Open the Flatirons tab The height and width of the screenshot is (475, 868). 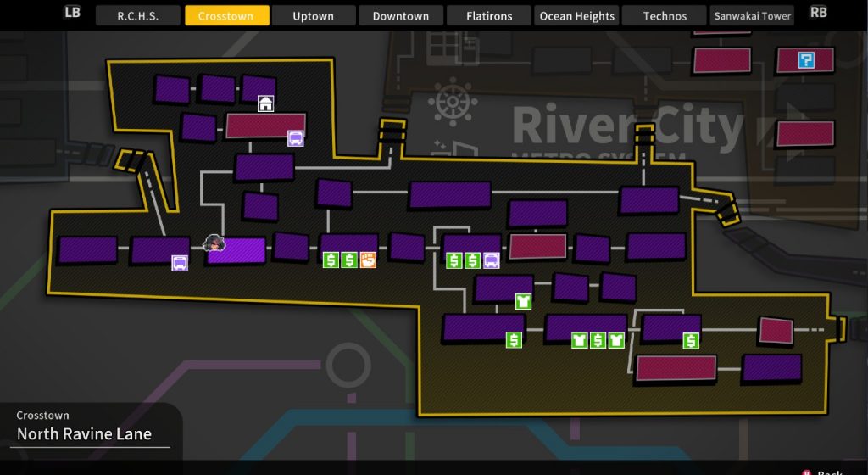(x=489, y=16)
